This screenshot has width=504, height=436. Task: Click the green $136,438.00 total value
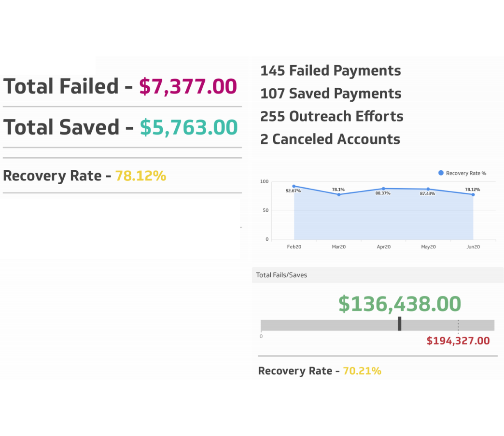400,304
